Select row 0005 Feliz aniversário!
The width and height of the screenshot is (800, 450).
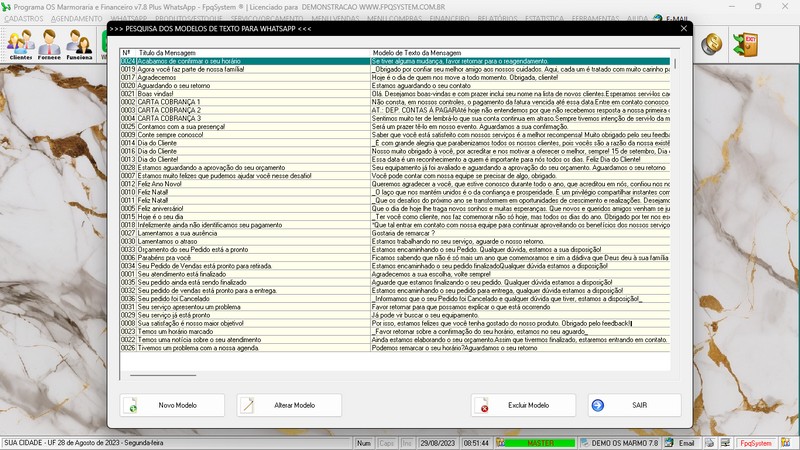click(x=395, y=209)
